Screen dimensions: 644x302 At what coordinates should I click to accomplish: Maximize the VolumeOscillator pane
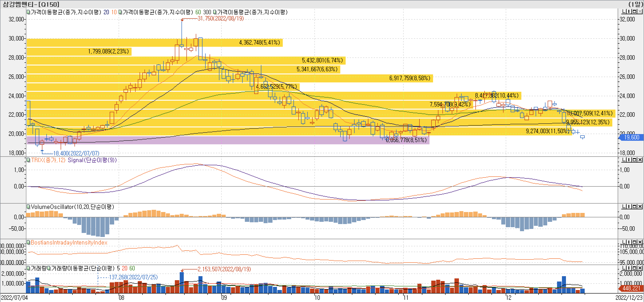pos(635,206)
